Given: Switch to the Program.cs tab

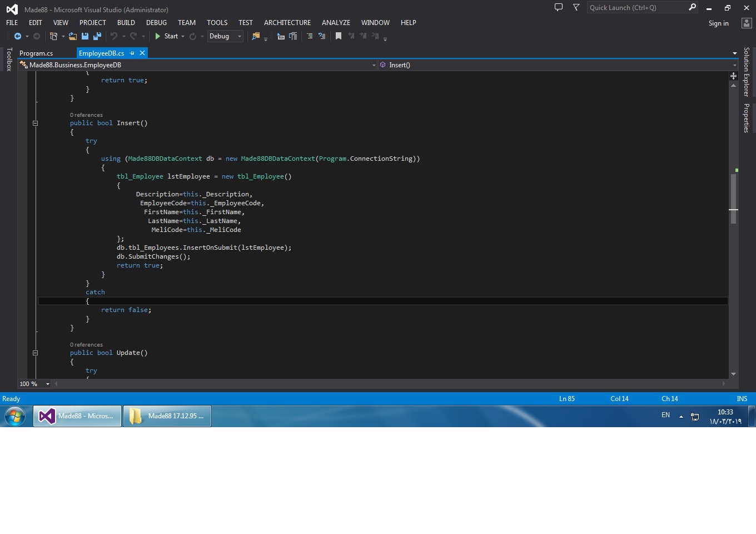Looking at the screenshot, I should point(36,53).
